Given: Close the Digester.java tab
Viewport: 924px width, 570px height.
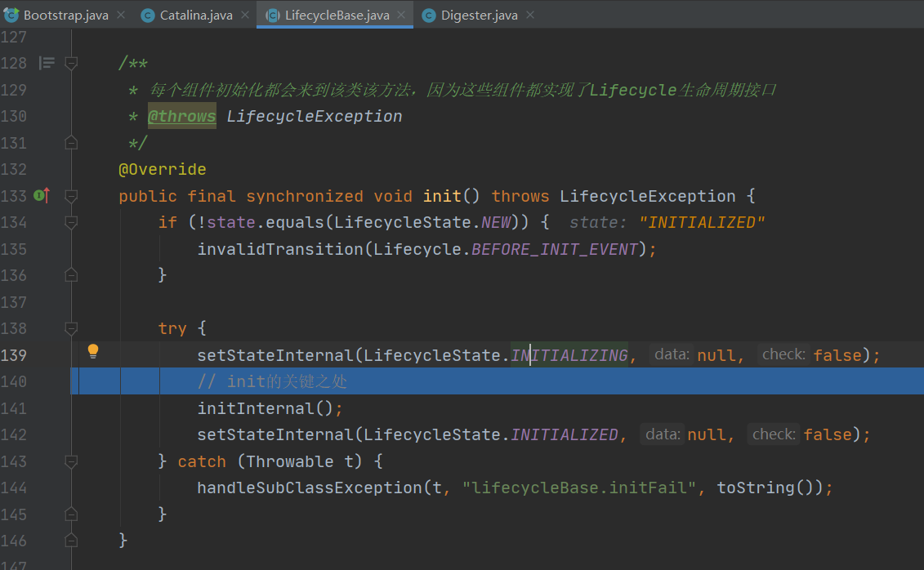Looking at the screenshot, I should click(x=530, y=15).
